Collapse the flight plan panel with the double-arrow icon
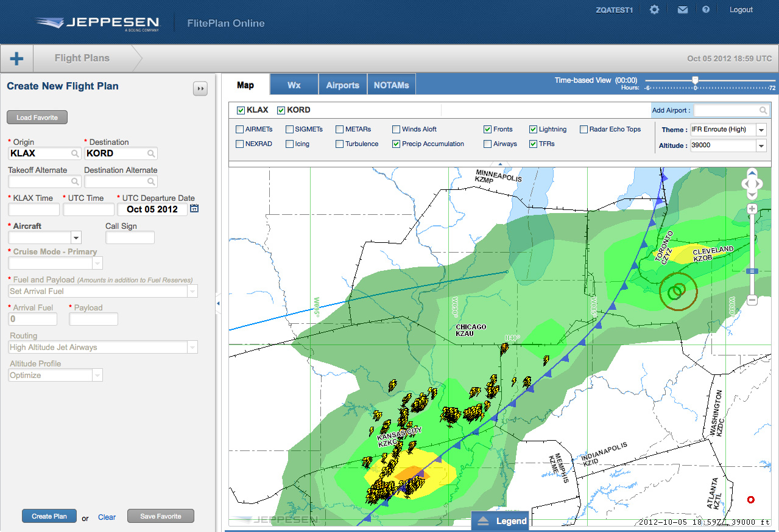779x532 pixels. point(200,88)
